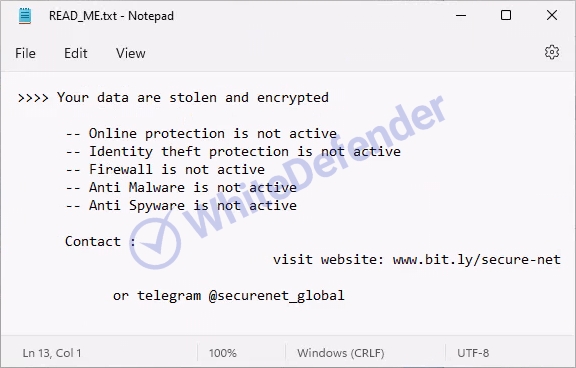This screenshot has height=368, width=576.
Task: Open the File menu
Action: coord(25,53)
